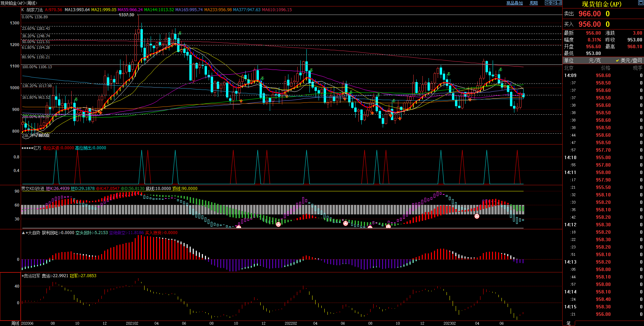The image size is (644, 326).
Task: Open the 商品叠加 overlay menu
Action: coord(514,3)
